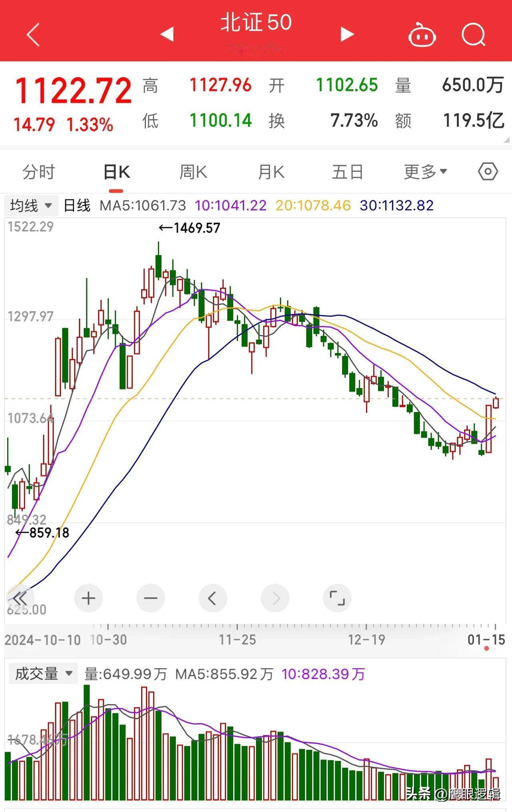Viewport: 512px width, 812px height.
Task: Tap volume 10:828.39万 label
Action: [x=323, y=674]
